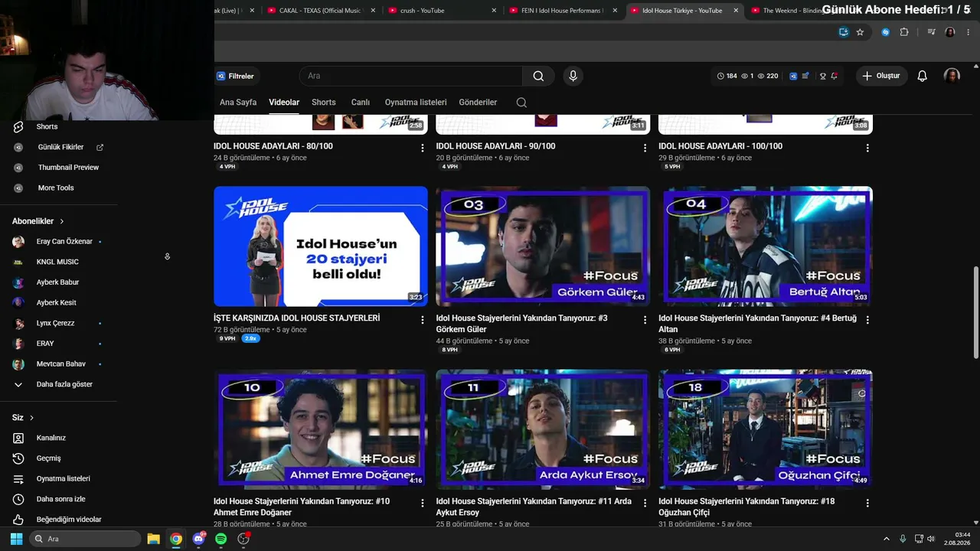Close the Idol House Türkiye browser tab
Image resolution: width=980 pixels, height=551 pixels.
[736, 11]
